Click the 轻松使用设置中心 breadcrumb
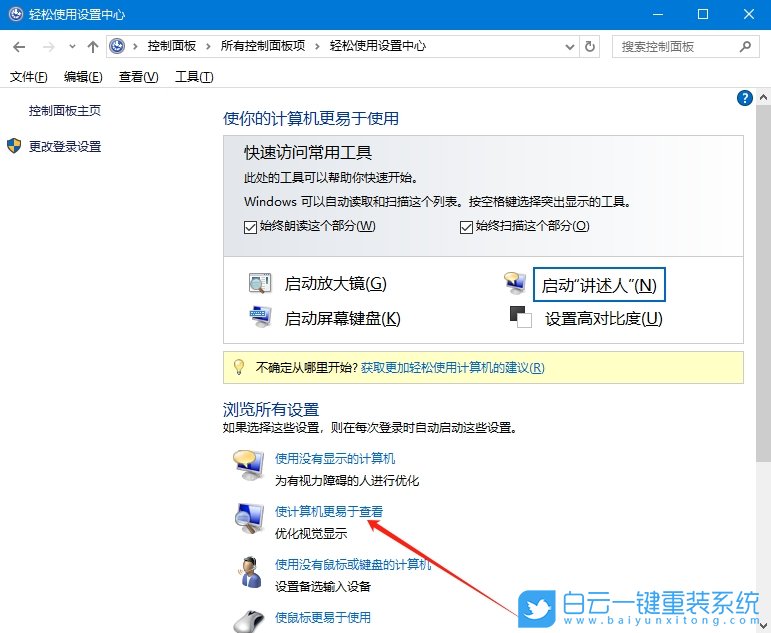The height and width of the screenshot is (633, 771). pos(378,46)
